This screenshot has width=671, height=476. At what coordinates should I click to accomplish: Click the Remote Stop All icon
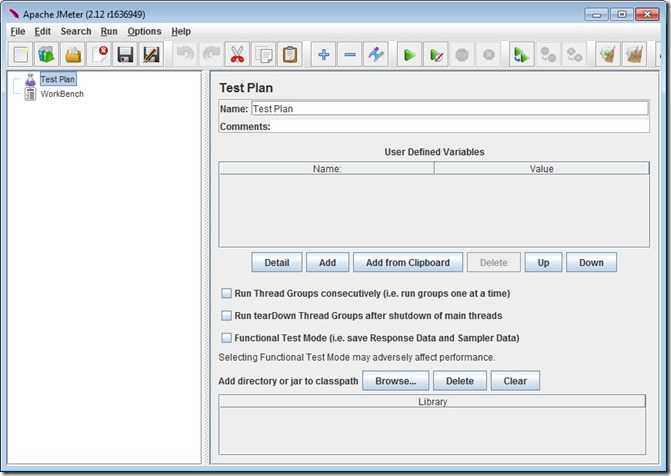548,54
